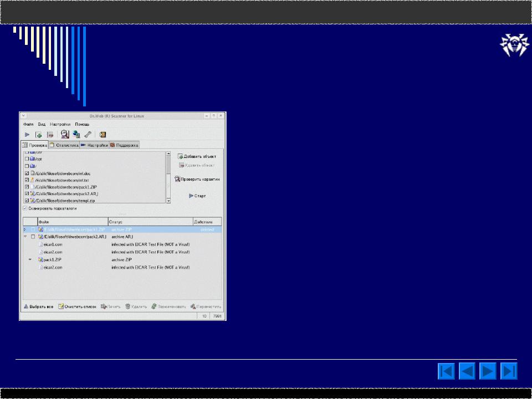Uncheck the inf.doc checkbox
The width and height of the screenshot is (532, 399).
(27, 173)
